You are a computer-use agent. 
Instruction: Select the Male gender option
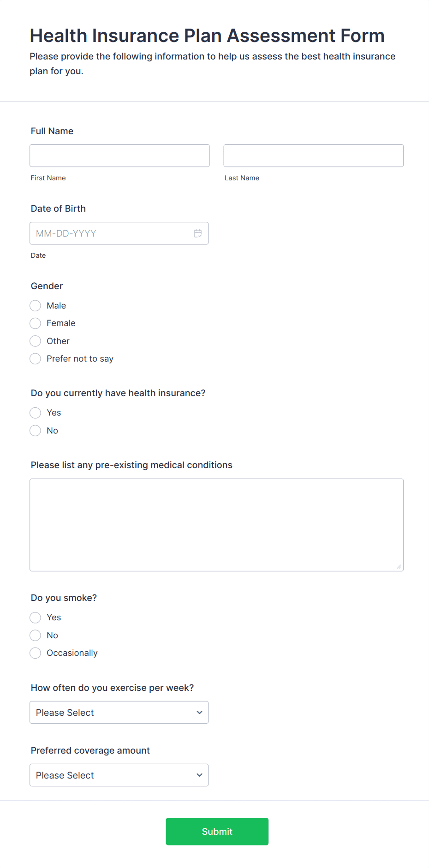click(36, 306)
